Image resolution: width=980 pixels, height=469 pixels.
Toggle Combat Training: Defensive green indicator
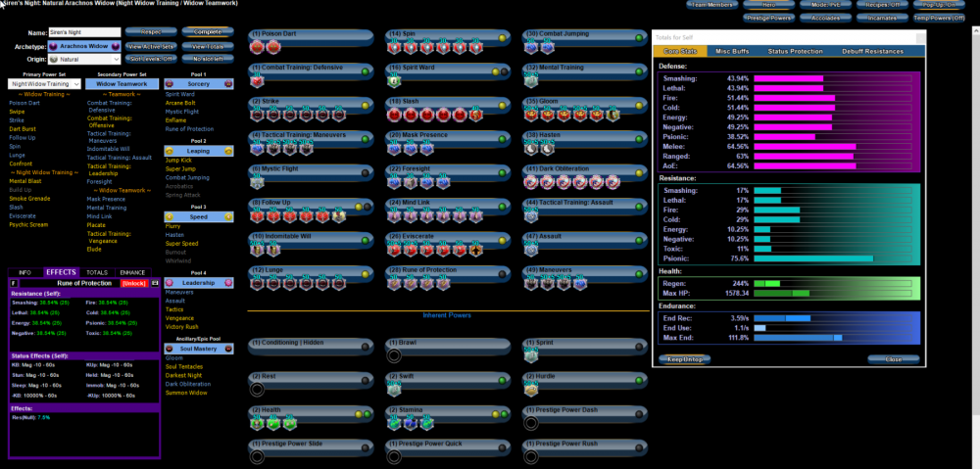click(366, 70)
